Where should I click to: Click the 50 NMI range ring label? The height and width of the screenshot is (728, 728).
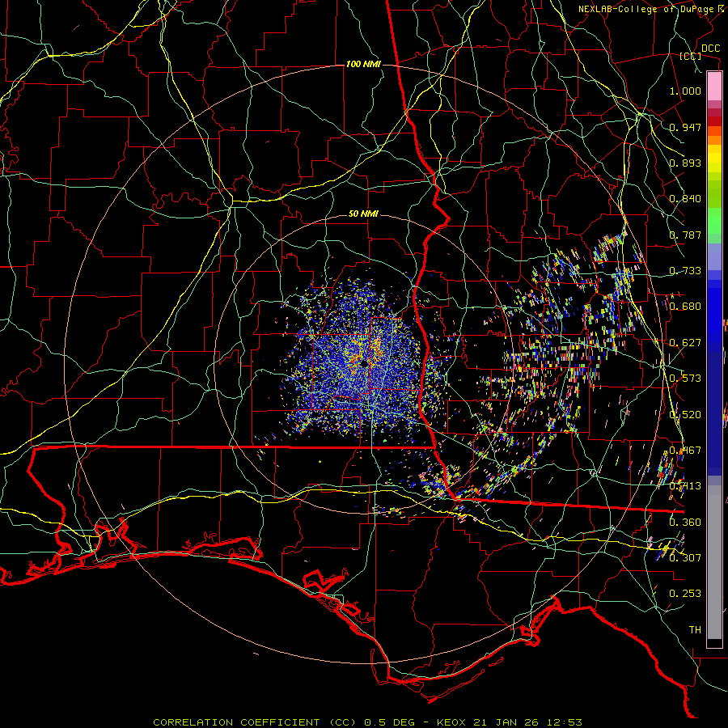click(363, 214)
